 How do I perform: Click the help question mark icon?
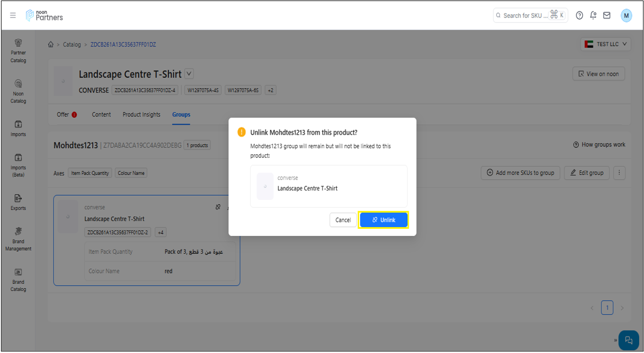[x=579, y=15]
